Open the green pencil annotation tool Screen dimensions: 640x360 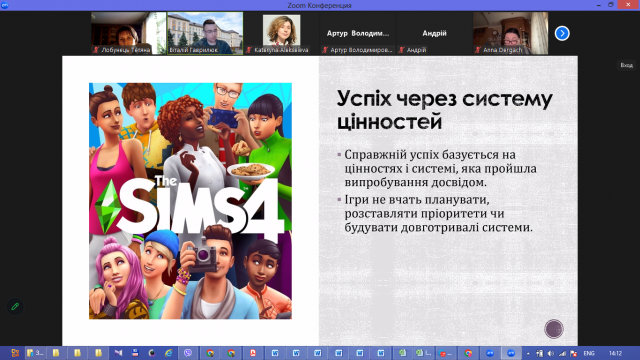tap(15, 306)
